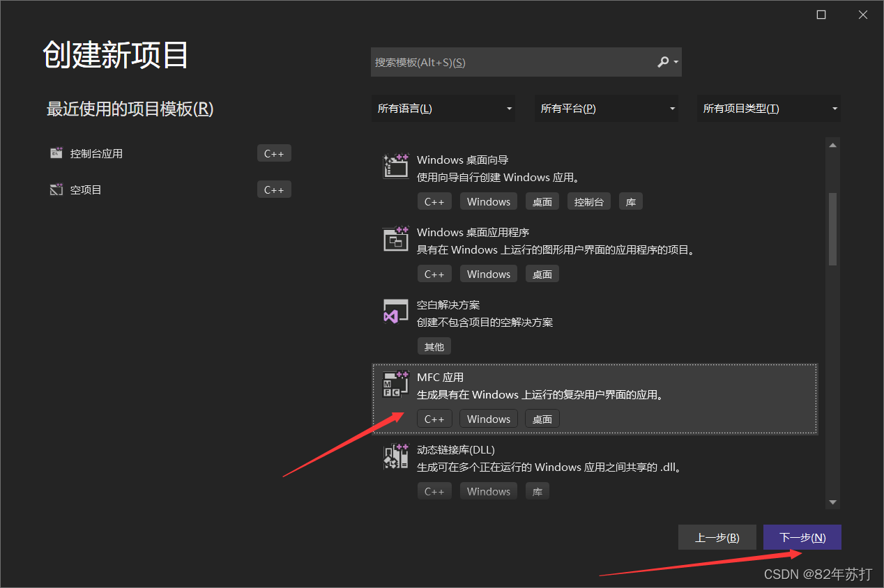
Task: Click the 下一步(N) button
Action: (x=802, y=537)
